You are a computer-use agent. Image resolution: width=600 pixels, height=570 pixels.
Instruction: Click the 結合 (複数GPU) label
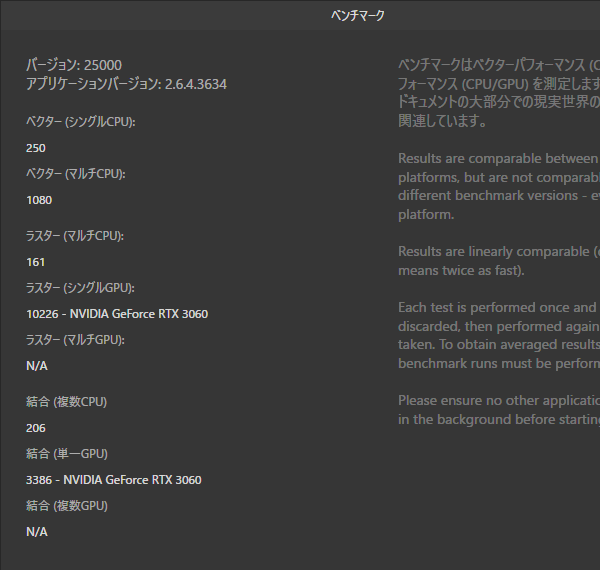[x=66, y=506]
